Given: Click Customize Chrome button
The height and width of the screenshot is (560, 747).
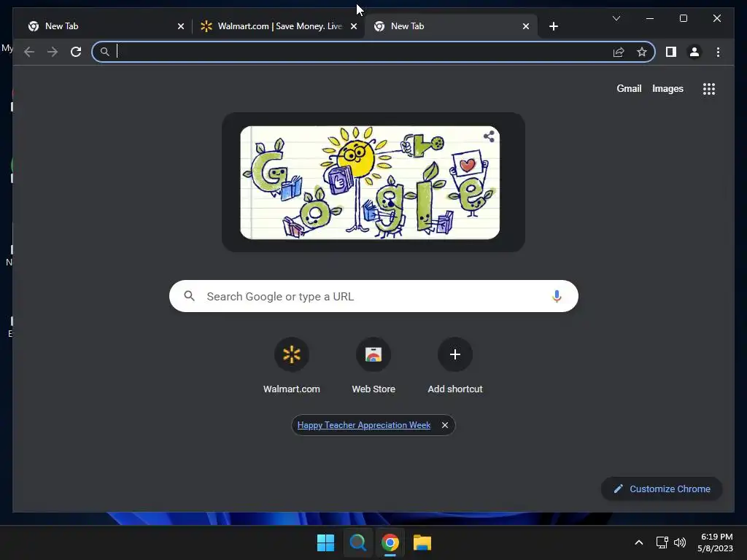Looking at the screenshot, I should click(x=662, y=489).
